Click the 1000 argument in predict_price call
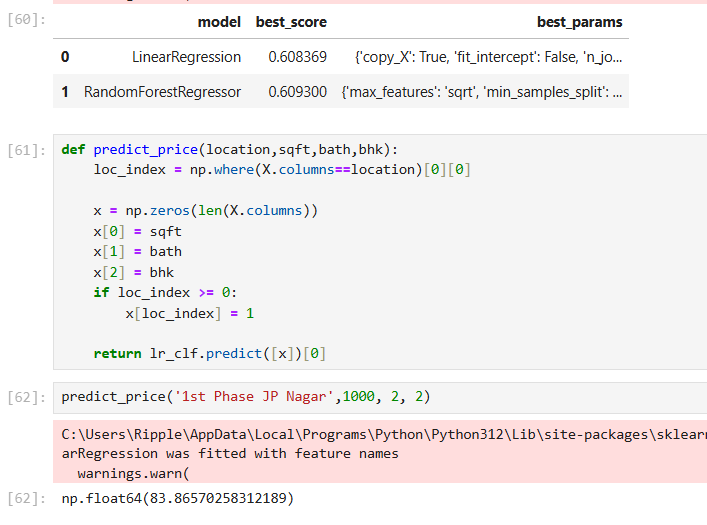 click(358, 396)
